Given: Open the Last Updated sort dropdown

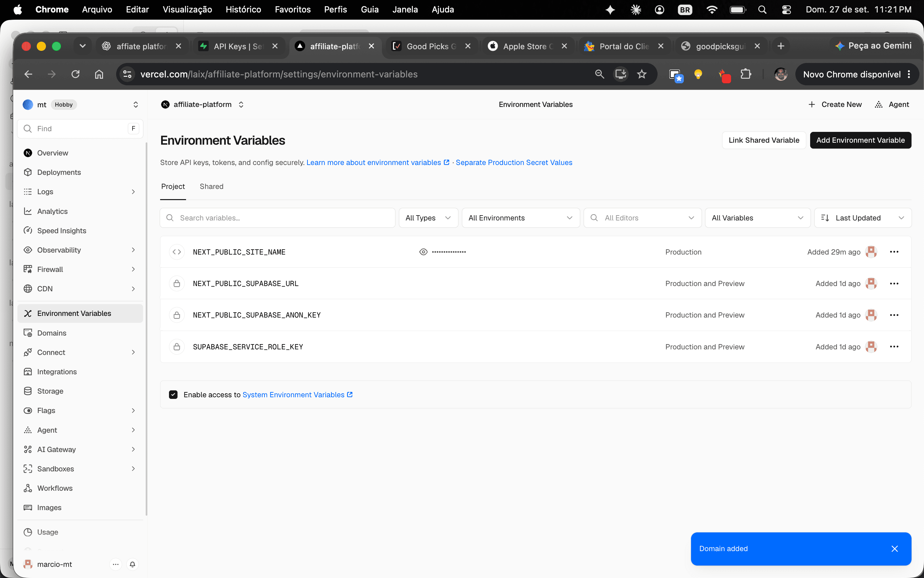Looking at the screenshot, I should 863,218.
